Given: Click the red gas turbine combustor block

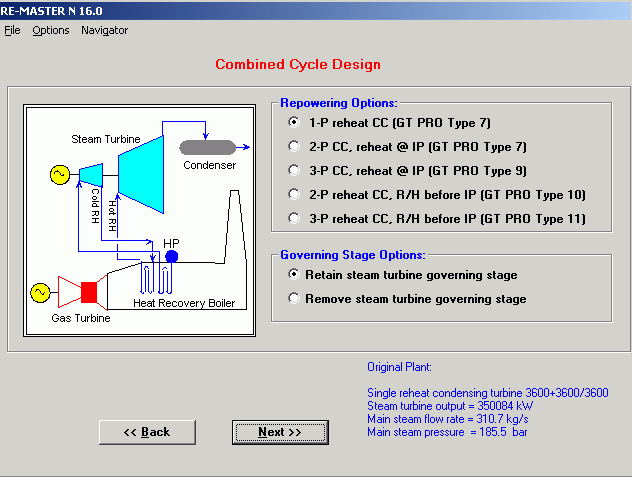Looking at the screenshot, I should pyautogui.click(x=89, y=292).
